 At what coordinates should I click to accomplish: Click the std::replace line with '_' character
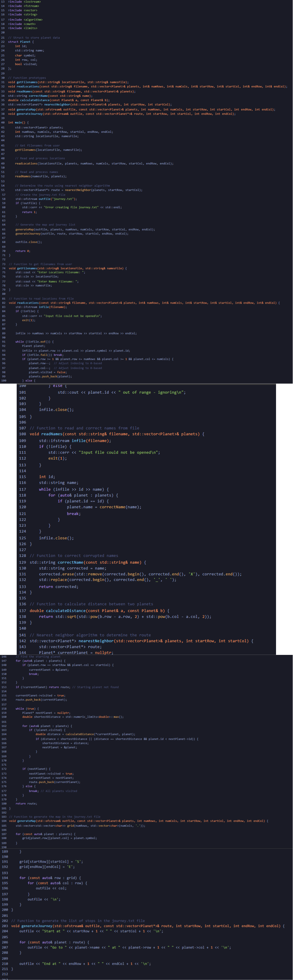107,580
